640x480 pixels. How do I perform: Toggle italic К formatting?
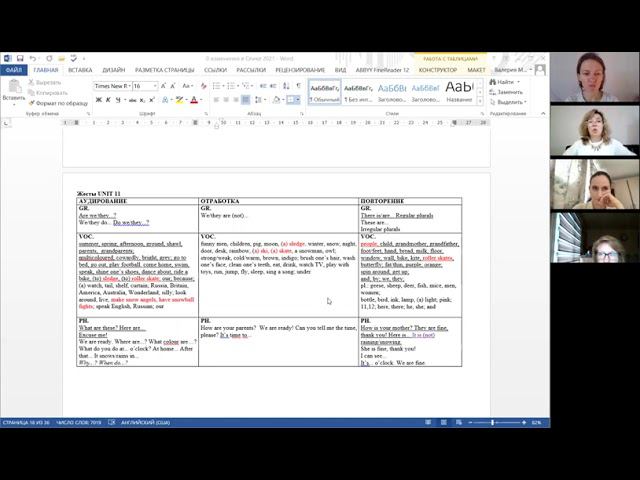pos(108,100)
